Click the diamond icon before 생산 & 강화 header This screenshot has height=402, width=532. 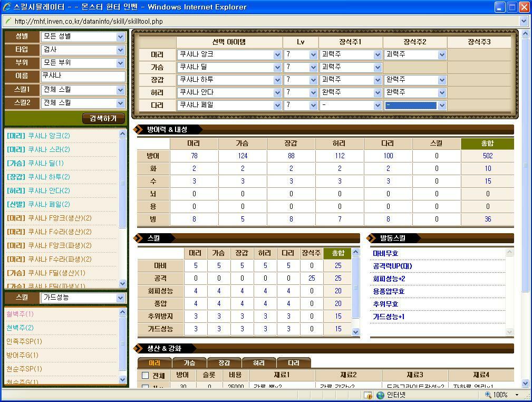(x=138, y=348)
